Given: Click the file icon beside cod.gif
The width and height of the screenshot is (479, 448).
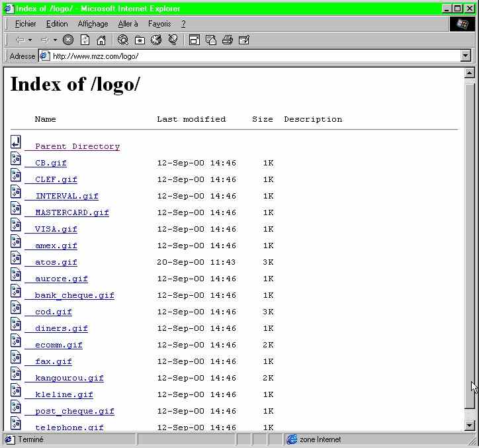Looking at the screenshot, I should pos(16,307).
